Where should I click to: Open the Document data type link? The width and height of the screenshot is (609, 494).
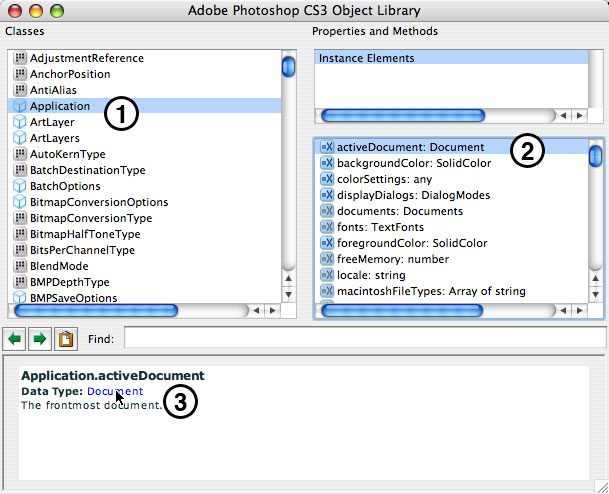115,391
